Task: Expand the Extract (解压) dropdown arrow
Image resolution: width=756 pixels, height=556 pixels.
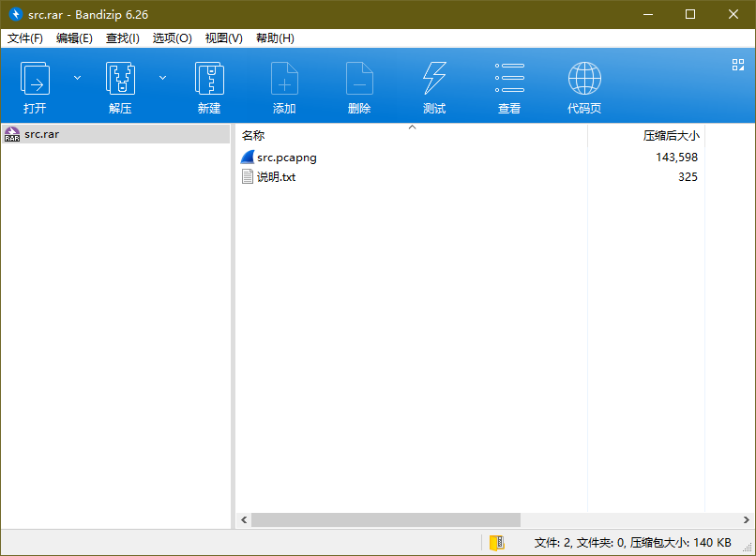Action: tap(163, 78)
